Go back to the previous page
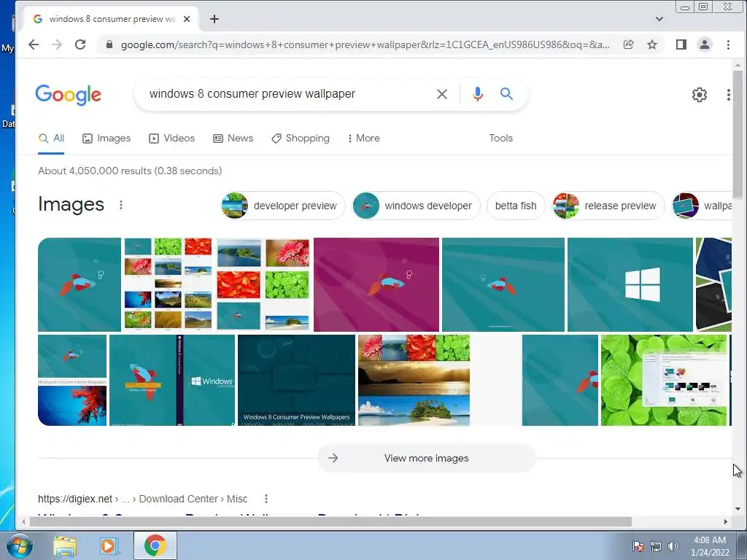 (x=34, y=44)
